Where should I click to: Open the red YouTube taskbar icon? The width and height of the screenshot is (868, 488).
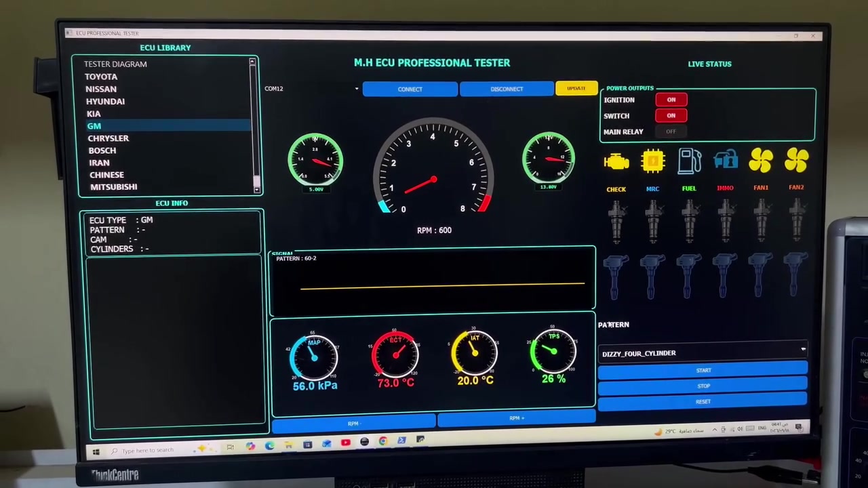point(345,443)
